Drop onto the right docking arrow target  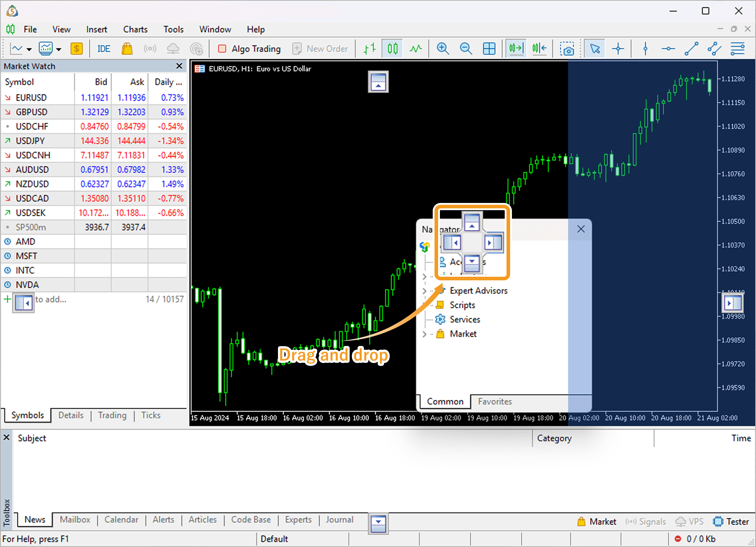(x=493, y=243)
